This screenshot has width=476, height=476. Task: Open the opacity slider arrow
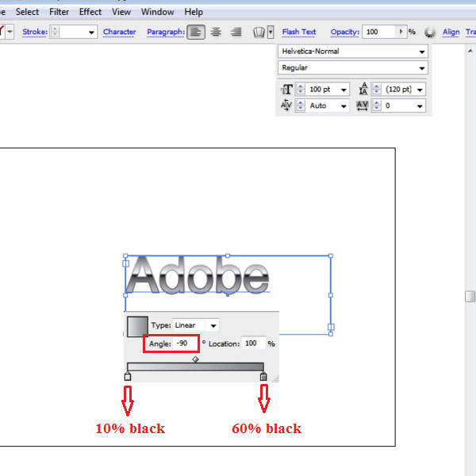(401, 32)
